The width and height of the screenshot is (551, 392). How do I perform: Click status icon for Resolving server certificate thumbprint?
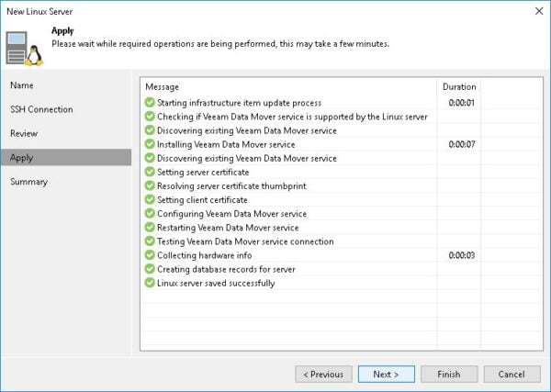click(150, 185)
